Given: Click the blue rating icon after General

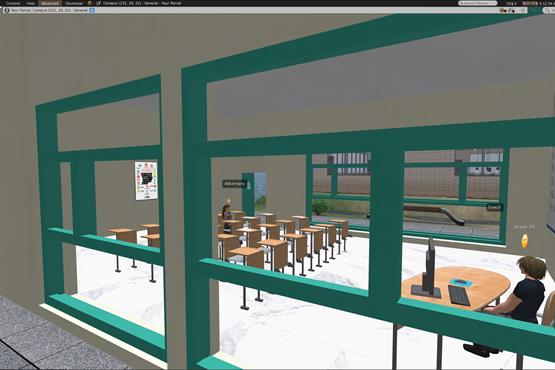Looking at the screenshot, I should (x=92, y=10).
